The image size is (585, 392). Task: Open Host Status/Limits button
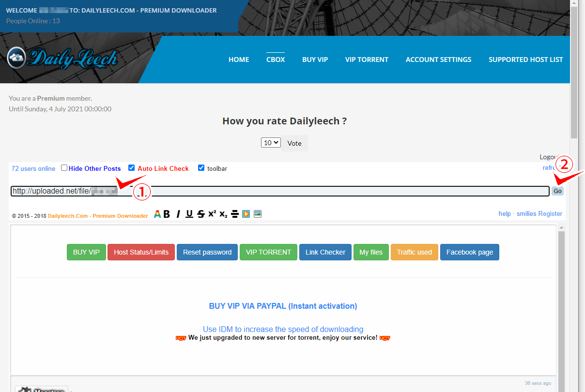tap(141, 252)
